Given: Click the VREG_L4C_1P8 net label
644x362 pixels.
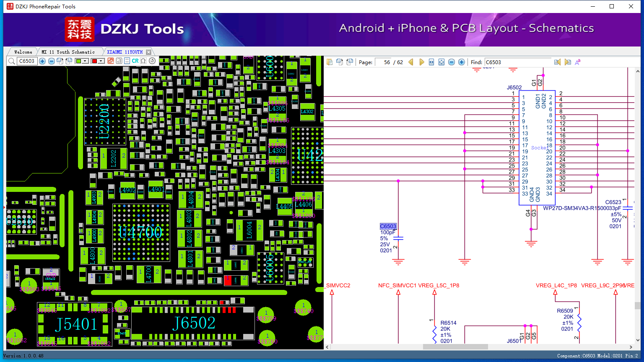Looking at the screenshot, I should click(x=556, y=285).
